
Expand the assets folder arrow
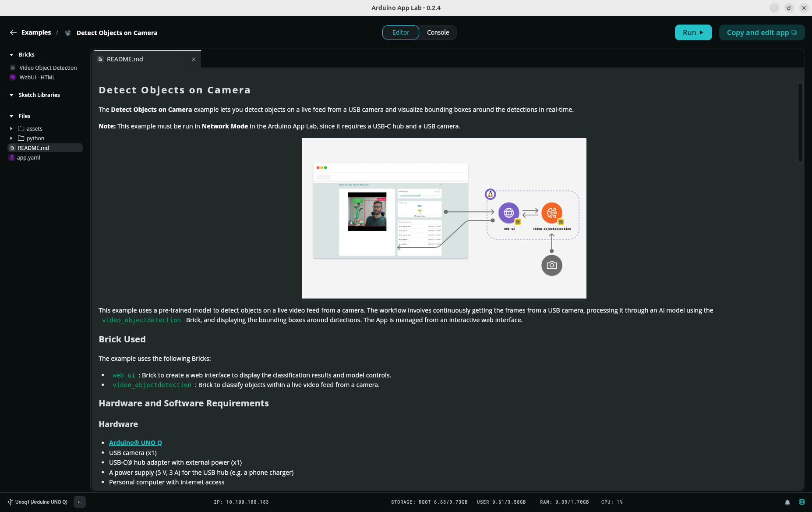11,128
